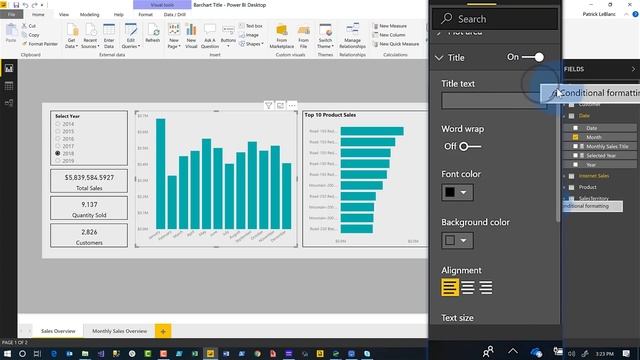640x360 pixels.
Task: Switch to the Modeling ribbon tab
Action: [89, 14]
